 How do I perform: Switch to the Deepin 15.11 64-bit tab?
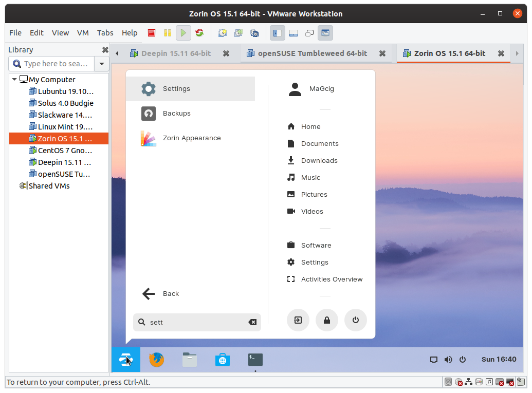coord(176,53)
